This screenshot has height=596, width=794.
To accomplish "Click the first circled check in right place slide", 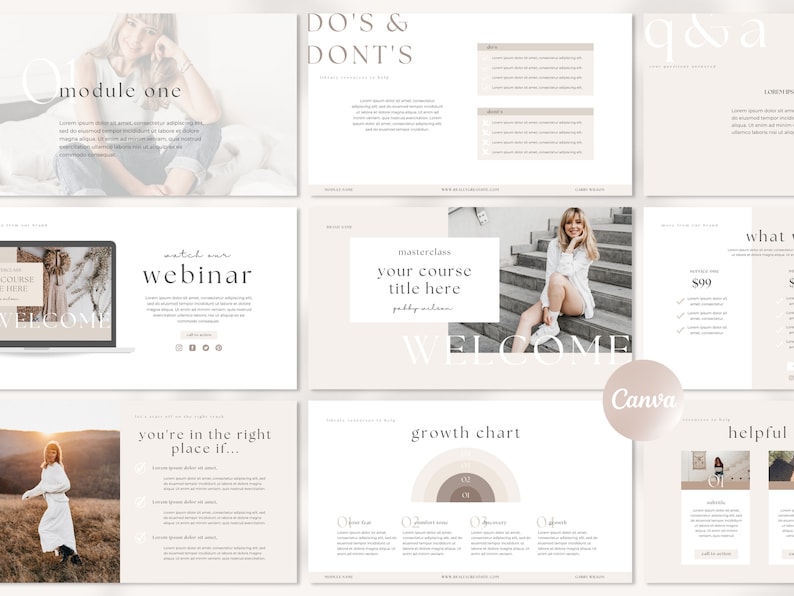I will click(x=140, y=468).
